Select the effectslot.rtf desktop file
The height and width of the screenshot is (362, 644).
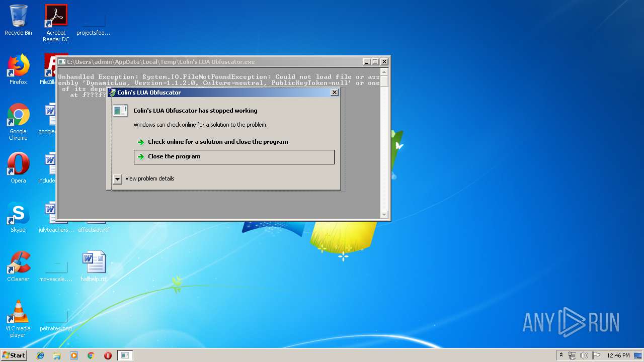(94, 229)
